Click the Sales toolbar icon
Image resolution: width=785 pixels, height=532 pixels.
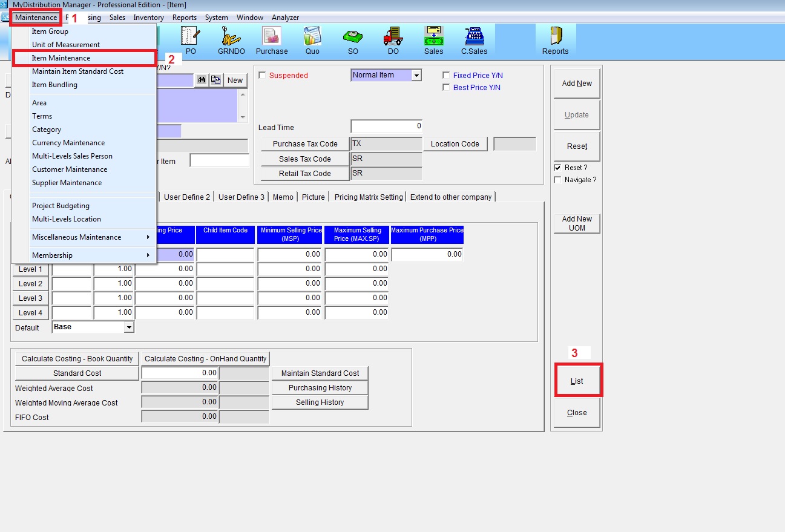pos(433,40)
